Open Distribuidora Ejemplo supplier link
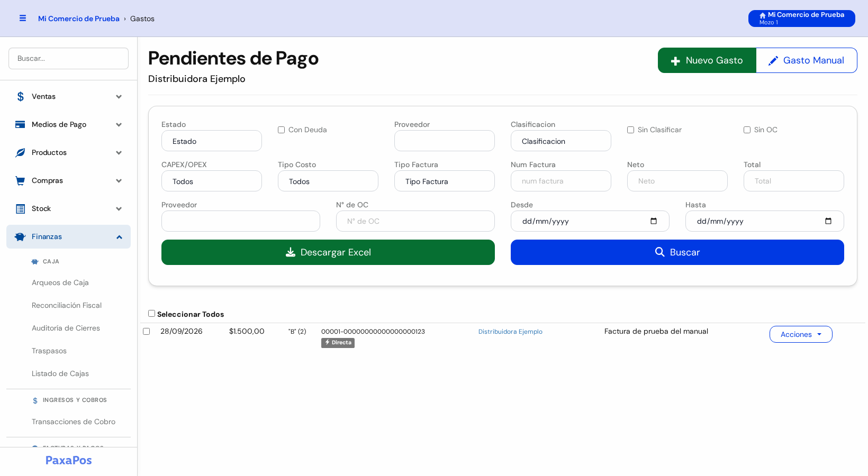Viewport: 868px width, 476px height. coord(510,332)
